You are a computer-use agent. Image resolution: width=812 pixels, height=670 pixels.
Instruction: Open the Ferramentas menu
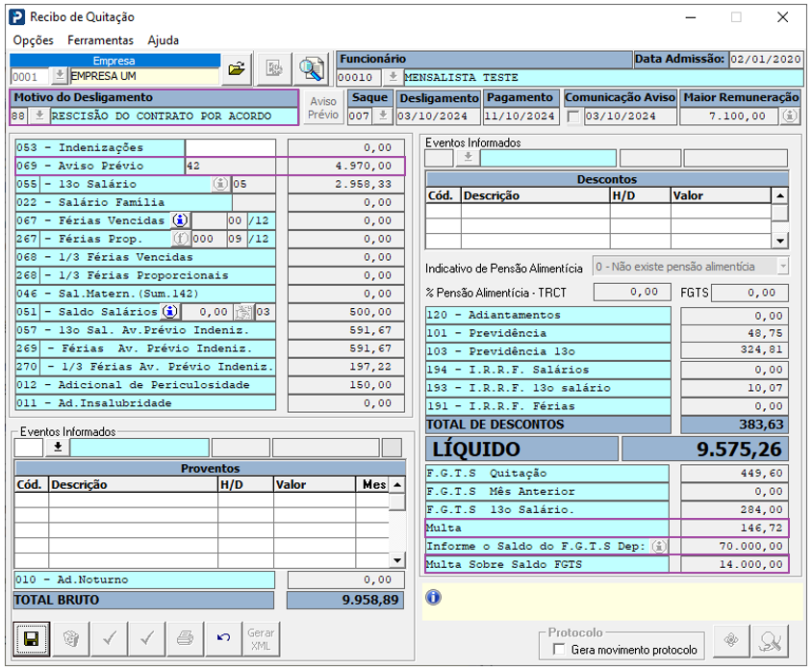[100, 40]
